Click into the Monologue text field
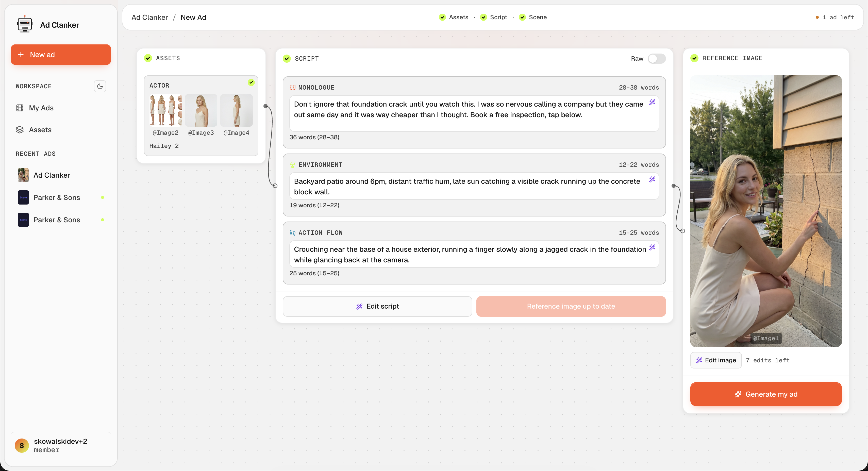Screen dimensions: 868x471 [x=474, y=113]
